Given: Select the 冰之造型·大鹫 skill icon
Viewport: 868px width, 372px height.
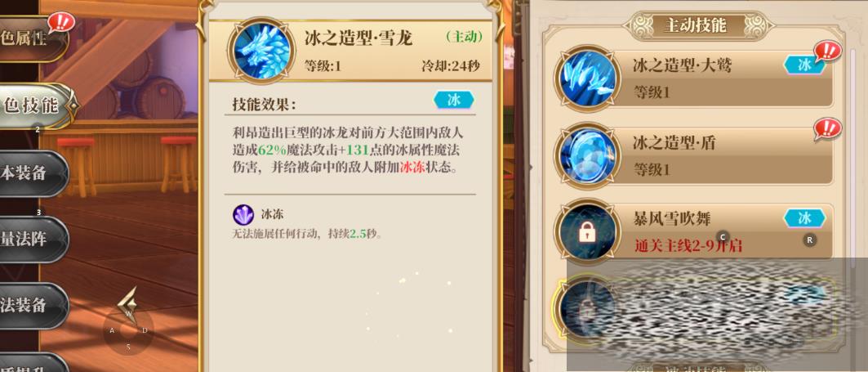Looking at the screenshot, I should (x=587, y=78).
